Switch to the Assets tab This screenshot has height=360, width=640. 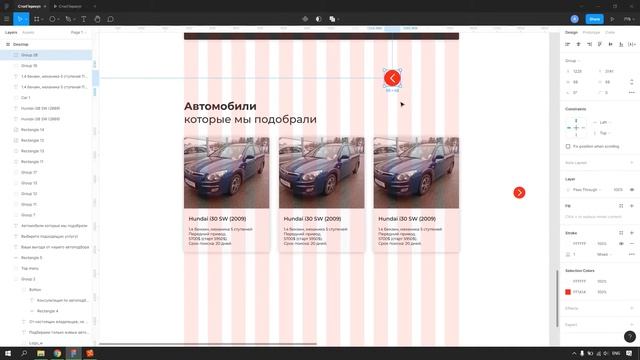click(28, 32)
